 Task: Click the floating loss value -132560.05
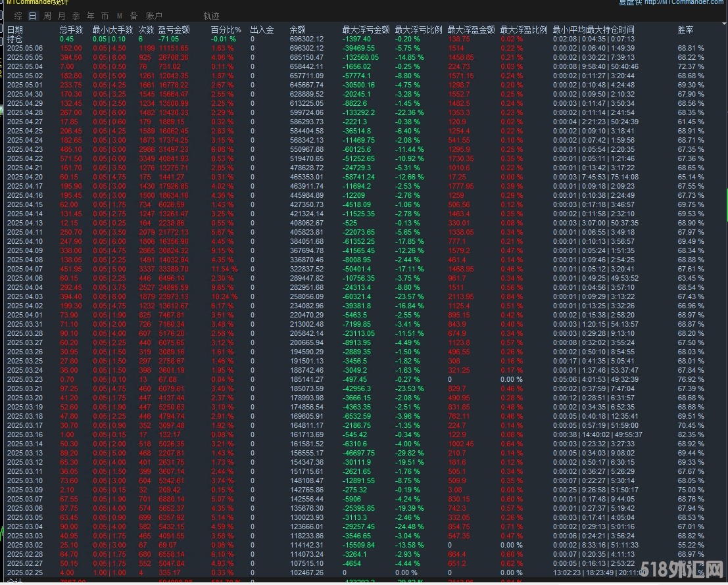(360, 58)
